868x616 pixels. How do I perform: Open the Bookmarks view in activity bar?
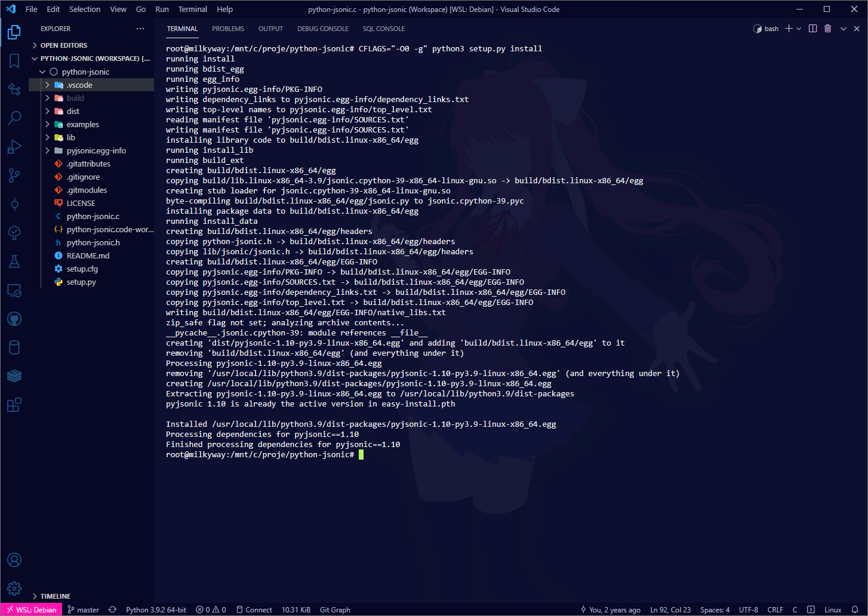14,61
